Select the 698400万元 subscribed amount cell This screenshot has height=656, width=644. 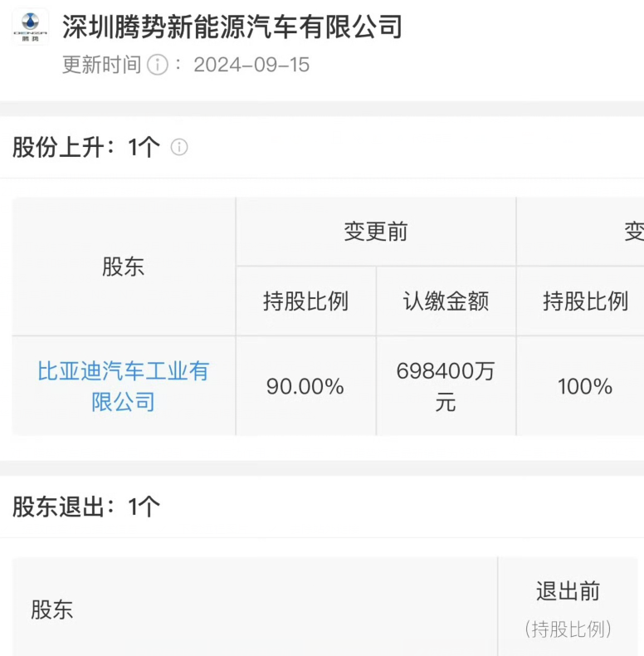click(446, 386)
